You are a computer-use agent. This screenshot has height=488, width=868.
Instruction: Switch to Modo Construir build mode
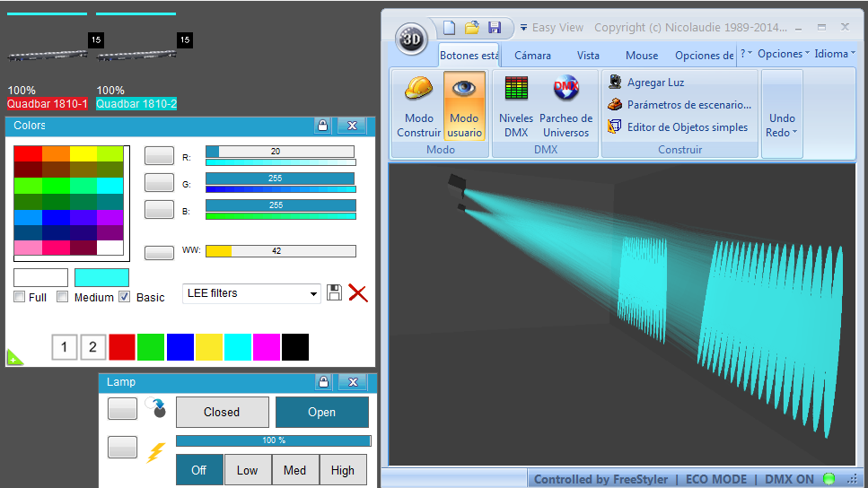[418, 107]
